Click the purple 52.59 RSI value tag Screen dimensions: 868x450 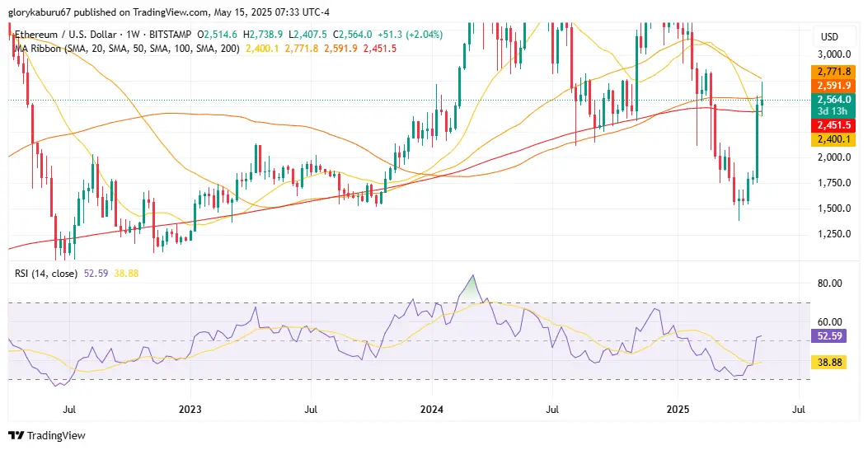pos(828,335)
